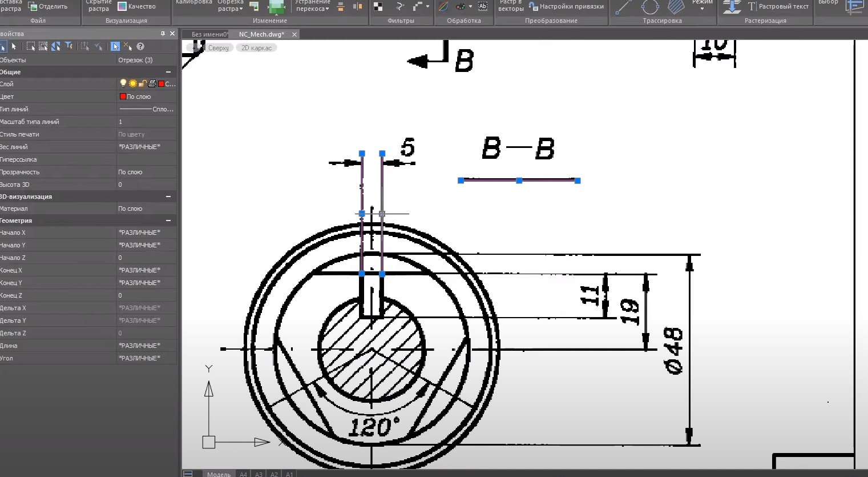Switch to the A4 layout tab
This screenshot has height=477, width=868.
[243, 474]
